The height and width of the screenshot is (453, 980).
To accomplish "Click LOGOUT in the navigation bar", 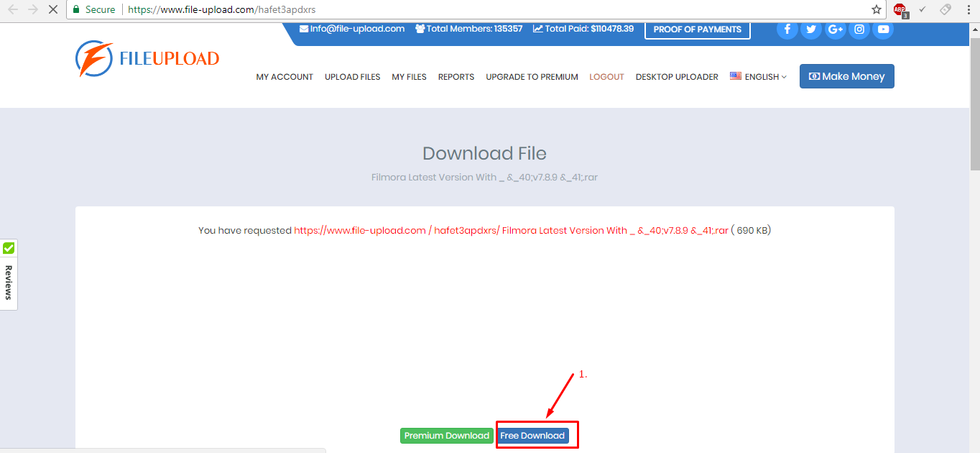I will [x=606, y=77].
